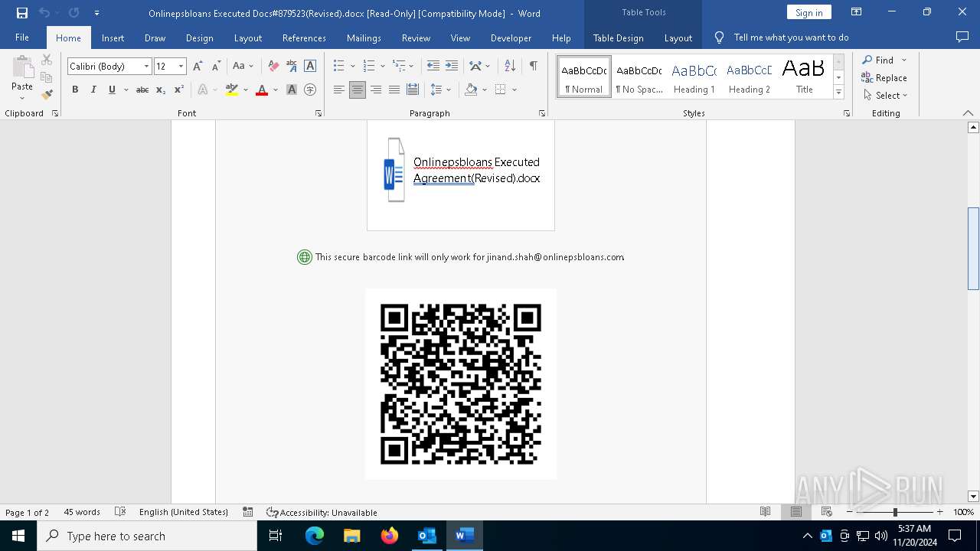
Task: Click the Windows search box
Action: click(147, 536)
